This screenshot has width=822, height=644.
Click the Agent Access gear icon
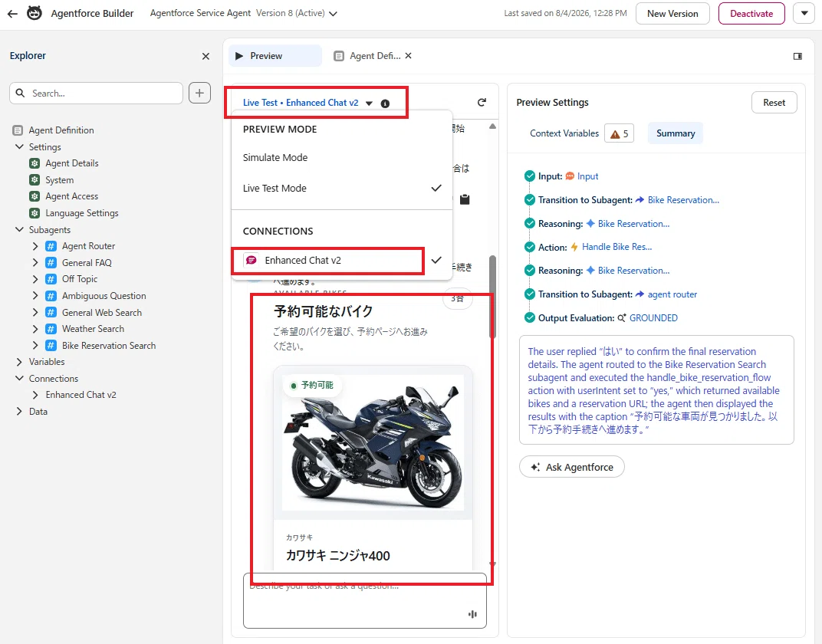click(35, 196)
